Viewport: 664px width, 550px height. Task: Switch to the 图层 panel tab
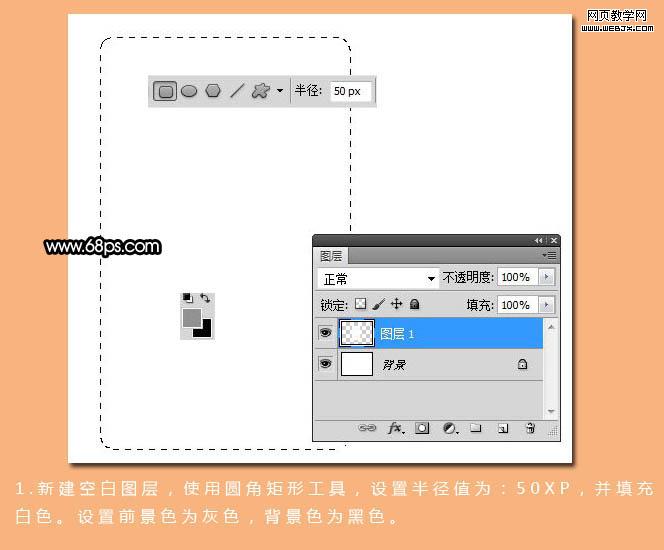point(331,256)
